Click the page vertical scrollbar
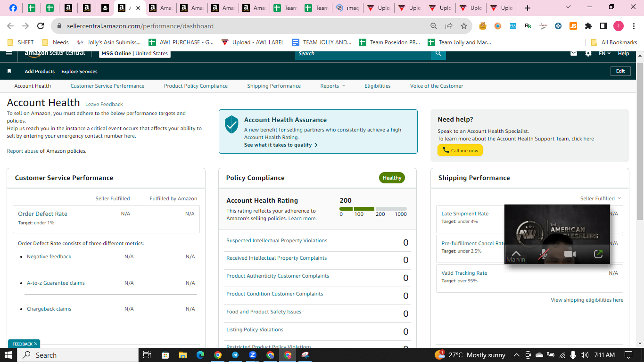 640,141
